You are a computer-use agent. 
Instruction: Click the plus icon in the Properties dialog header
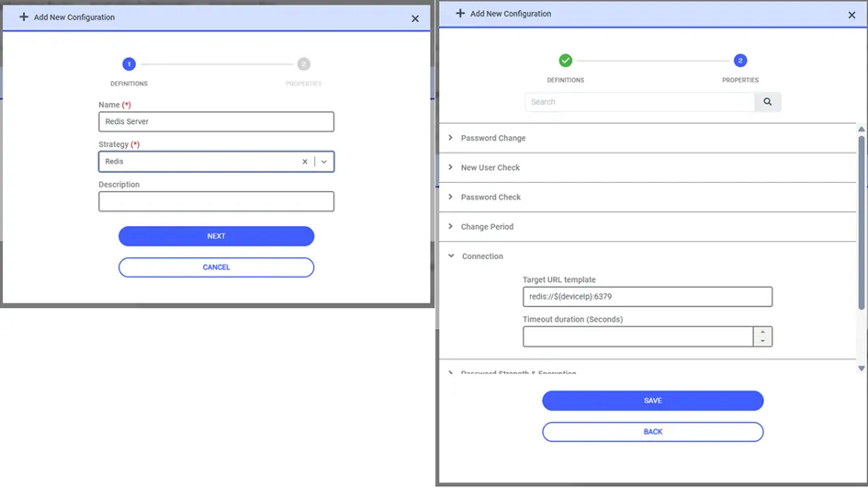tap(460, 13)
